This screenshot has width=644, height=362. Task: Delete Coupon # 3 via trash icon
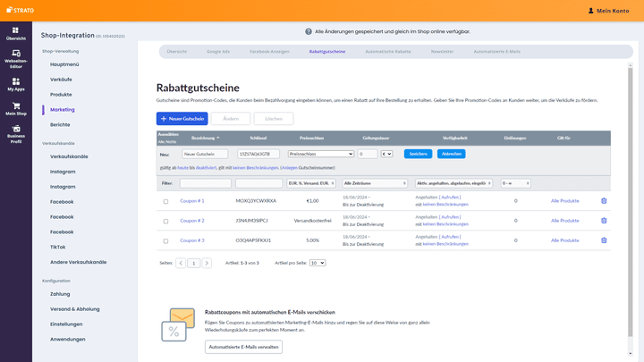click(x=604, y=240)
